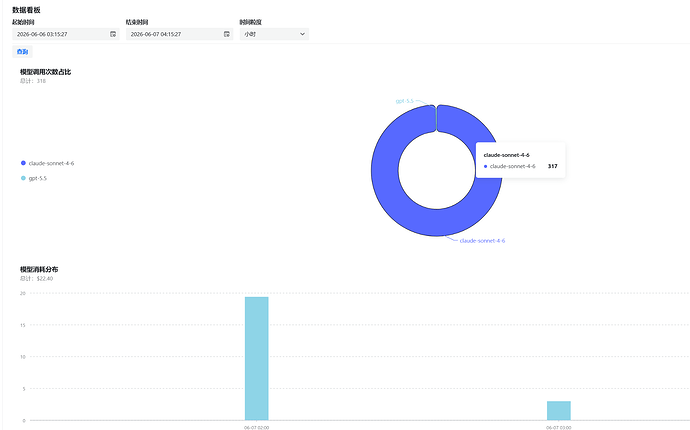Click the claude-sonnet-4-6 label below the donut

tap(482, 241)
